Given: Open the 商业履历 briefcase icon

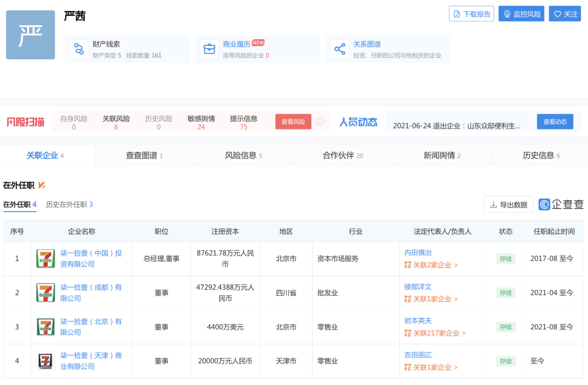Looking at the screenshot, I should [x=209, y=50].
